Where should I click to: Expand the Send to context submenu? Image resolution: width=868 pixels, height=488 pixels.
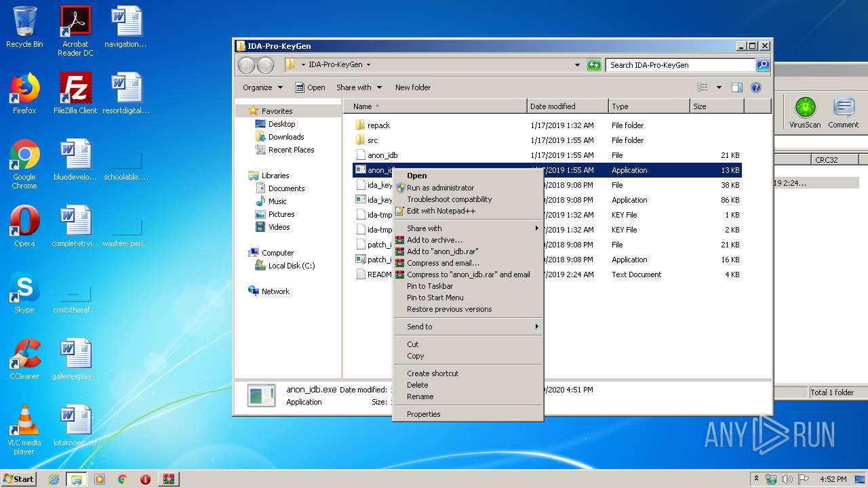pos(468,327)
